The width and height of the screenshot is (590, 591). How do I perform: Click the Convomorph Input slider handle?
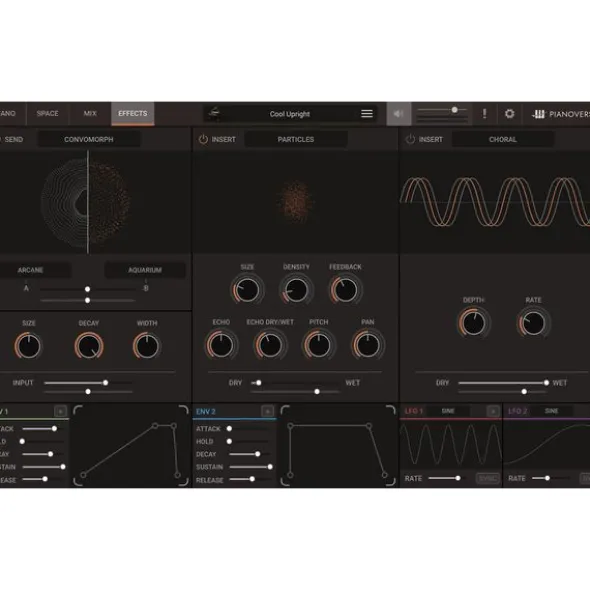(106, 383)
